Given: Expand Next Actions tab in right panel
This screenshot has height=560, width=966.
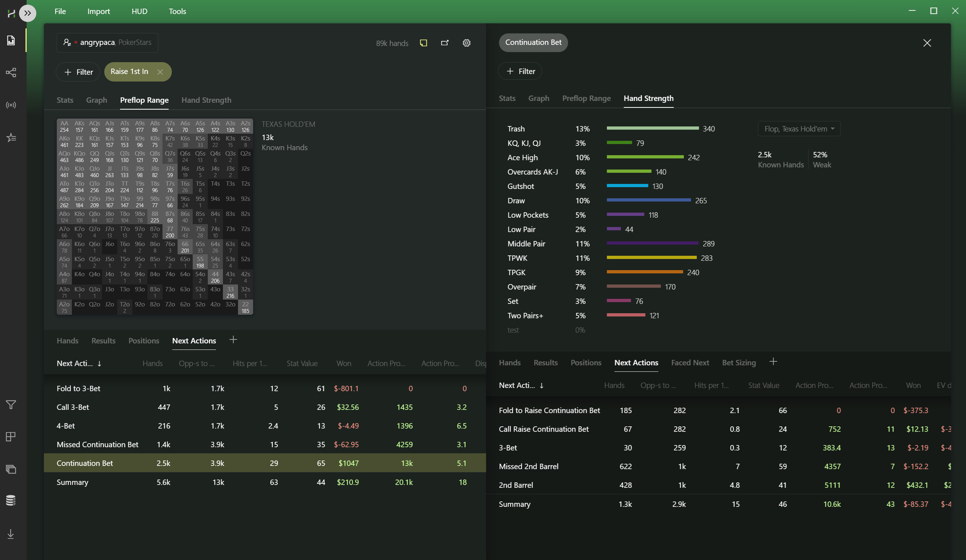Looking at the screenshot, I should (x=636, y=362).
